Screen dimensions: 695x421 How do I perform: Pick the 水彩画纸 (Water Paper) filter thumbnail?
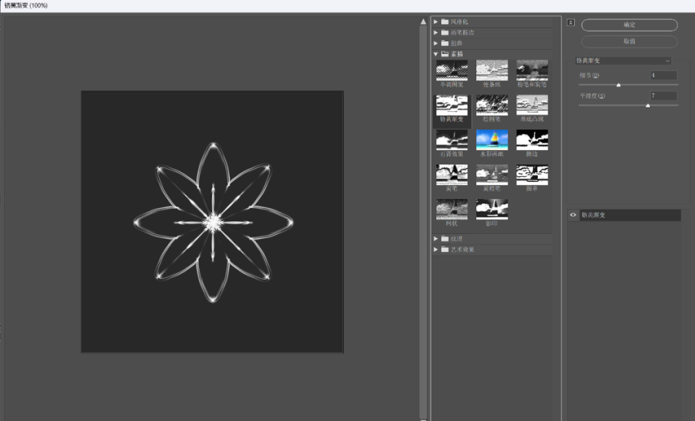(x=492, y=139)
